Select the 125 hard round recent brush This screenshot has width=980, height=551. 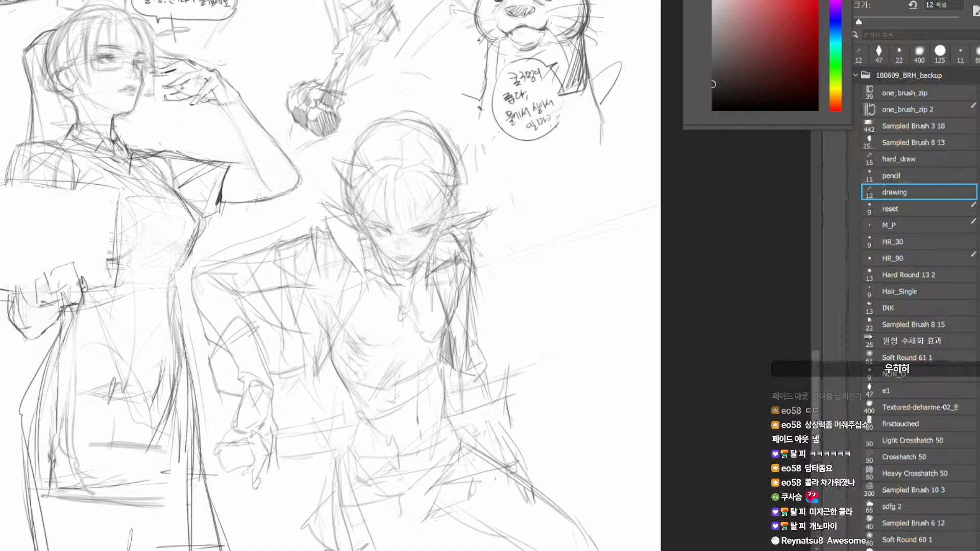pos(940,54)
